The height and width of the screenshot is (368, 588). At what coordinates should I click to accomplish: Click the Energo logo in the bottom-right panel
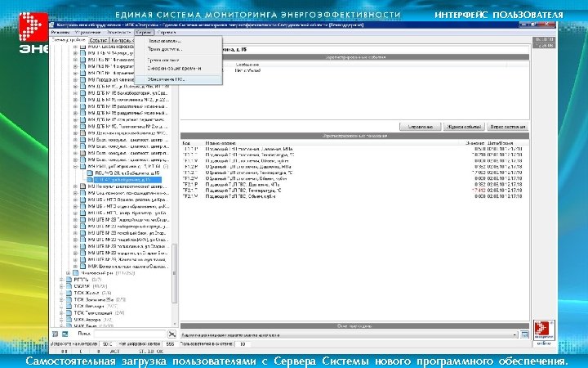(x=544, y=330)
